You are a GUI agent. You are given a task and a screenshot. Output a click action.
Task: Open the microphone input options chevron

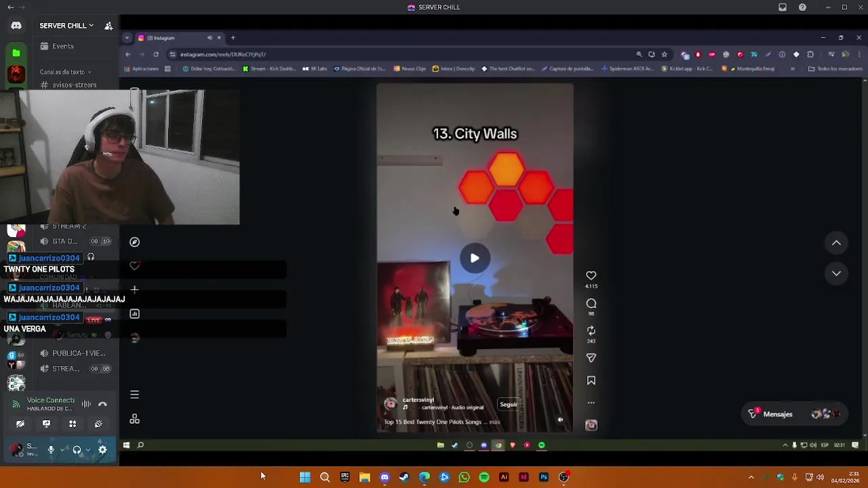(62, 449)
